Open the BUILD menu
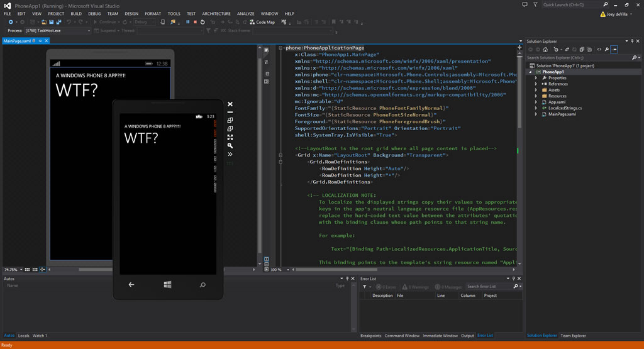Screen dimensions: 644x349 [x=76, y=14]
